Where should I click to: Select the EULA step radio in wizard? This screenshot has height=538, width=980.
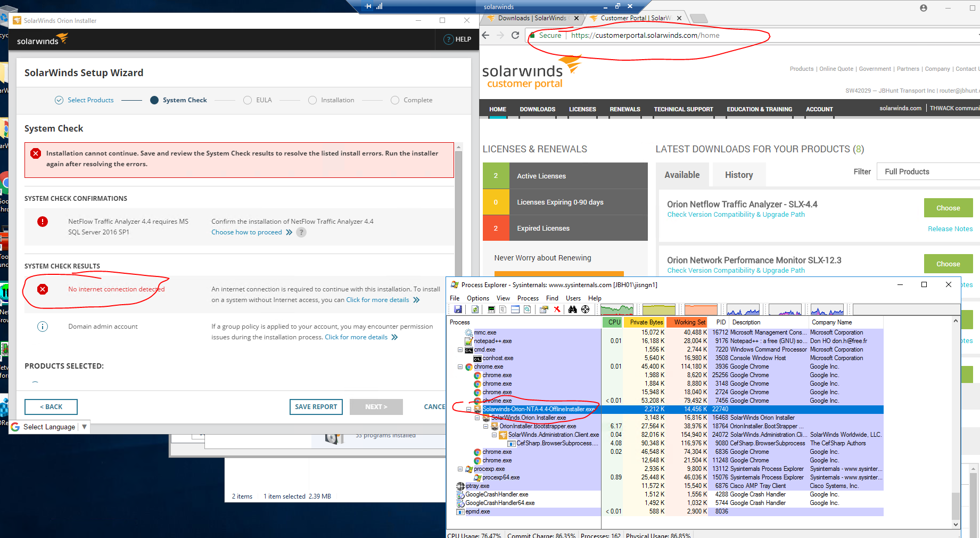pos(248,100)
